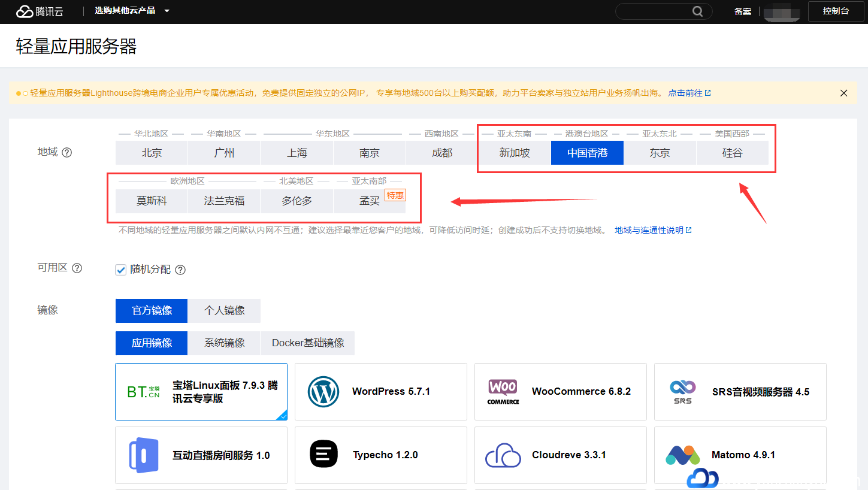Pick the 多伦多 region
The height and width of the screenshot is (490, 868).
tap(297, 201)
